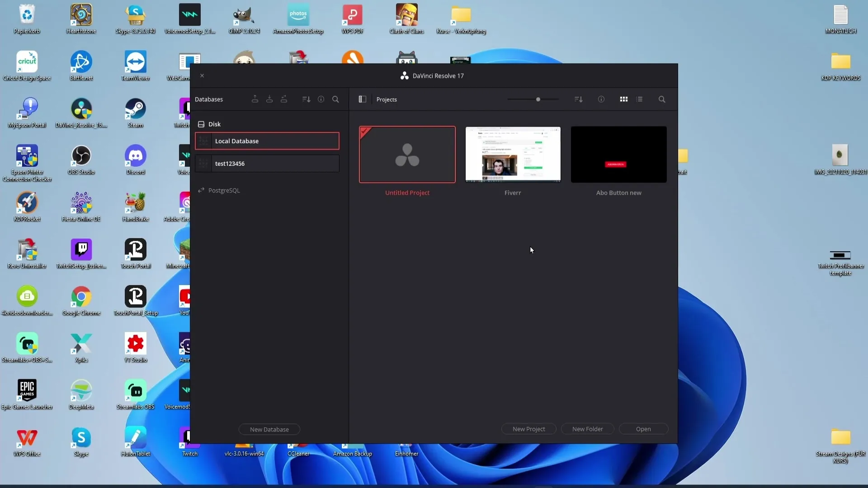Screen dimensions: 868x488
Task: Click the sort order icon in Projects toolbar
Action: (578, 99)
